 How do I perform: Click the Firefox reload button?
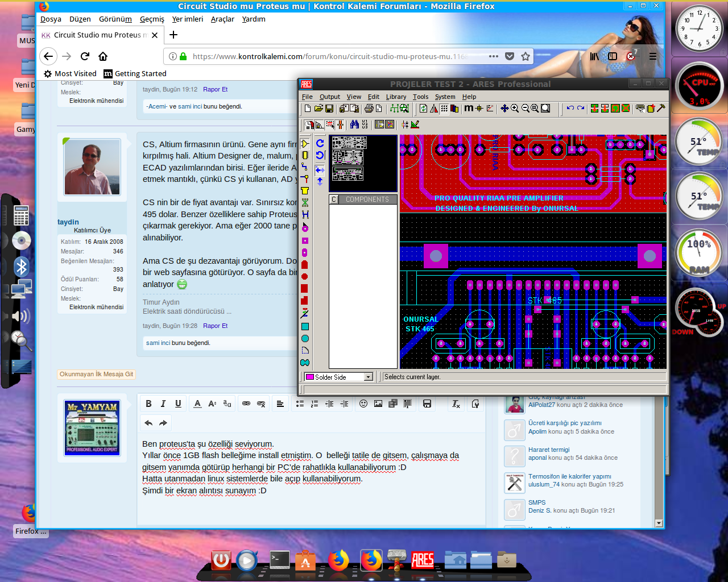click(x=85, y=56)
